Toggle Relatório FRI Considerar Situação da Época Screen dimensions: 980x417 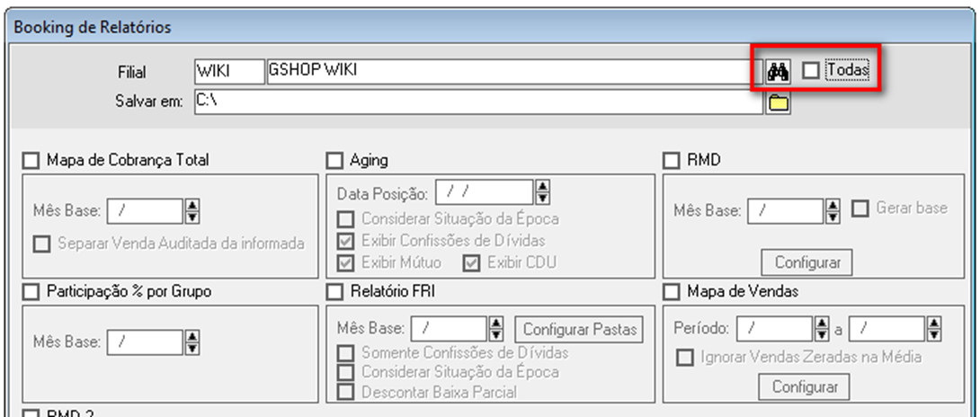[345, 373]
